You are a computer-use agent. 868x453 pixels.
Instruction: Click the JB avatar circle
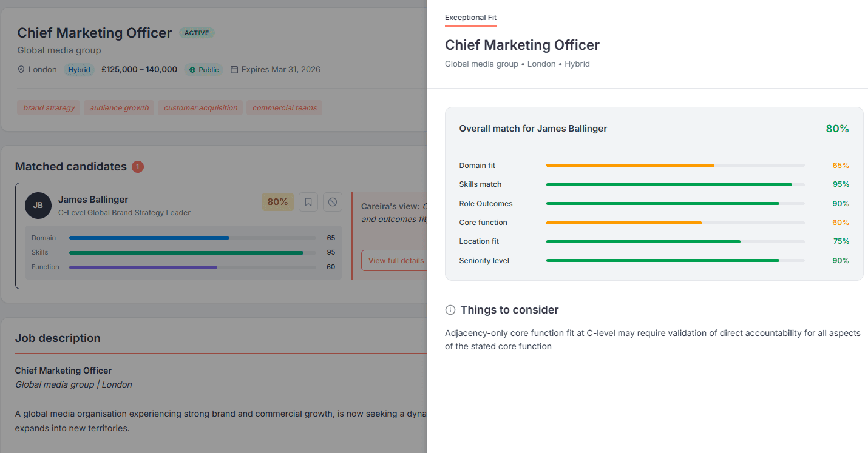38,206
